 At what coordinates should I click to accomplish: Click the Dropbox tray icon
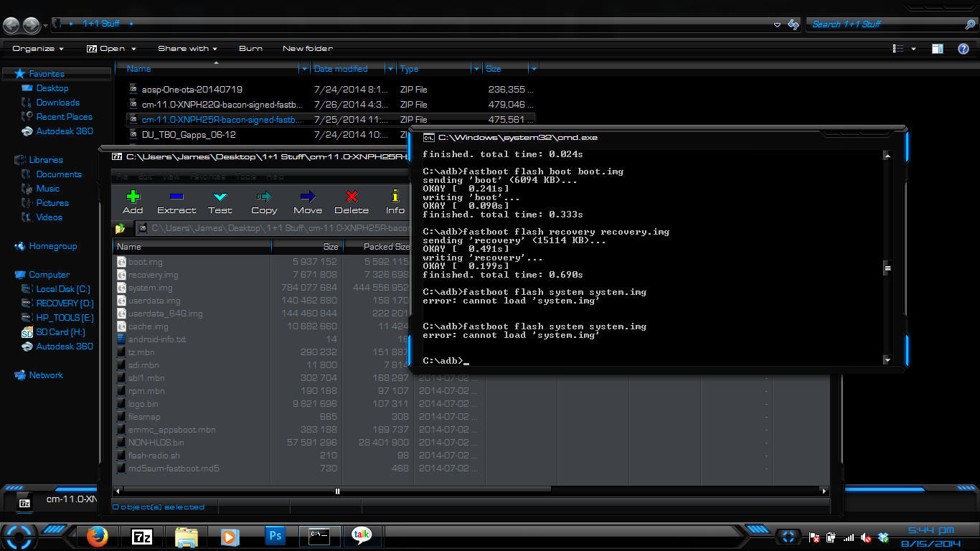click(884, 537)
